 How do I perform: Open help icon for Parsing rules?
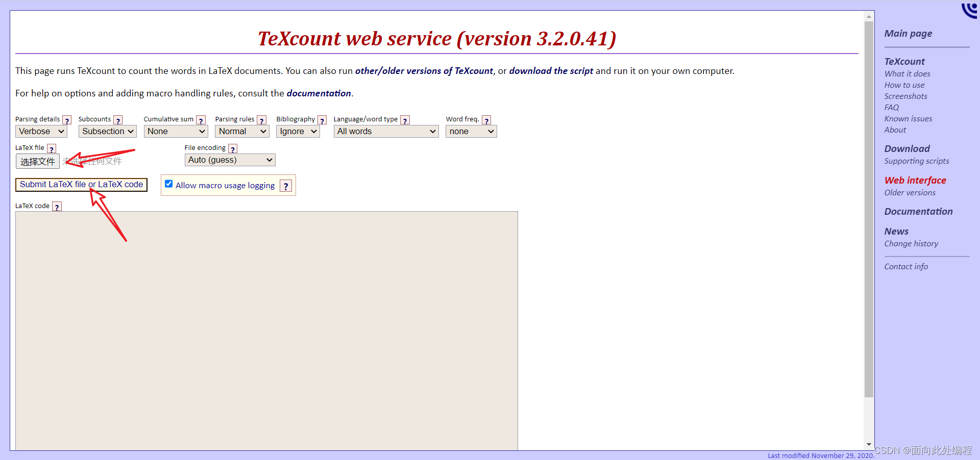pyautogui.click(x=261, y=120)
